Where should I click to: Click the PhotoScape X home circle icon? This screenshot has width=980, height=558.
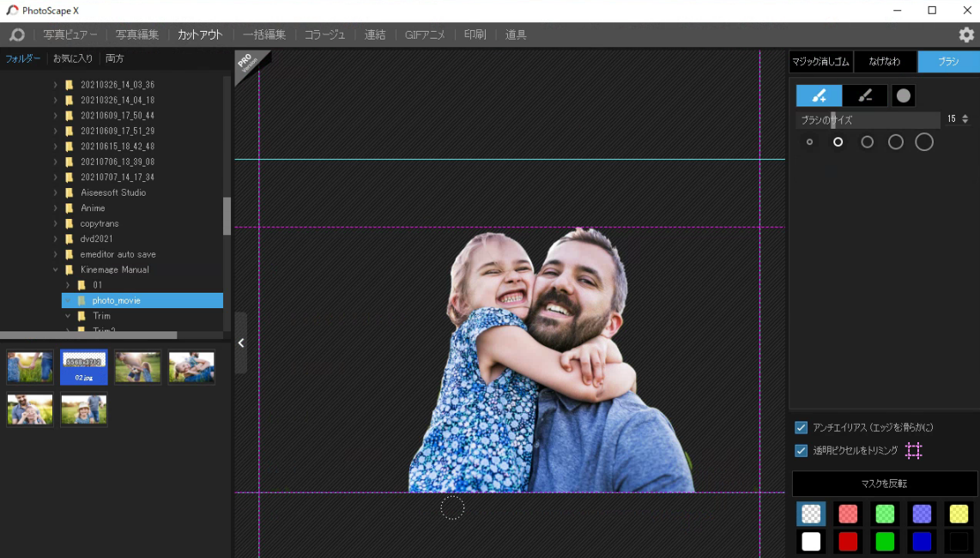(17, 35)
